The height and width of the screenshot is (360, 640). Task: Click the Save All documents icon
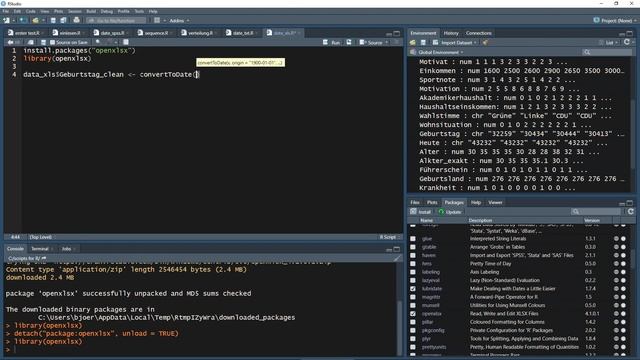(x=63, y=20)
